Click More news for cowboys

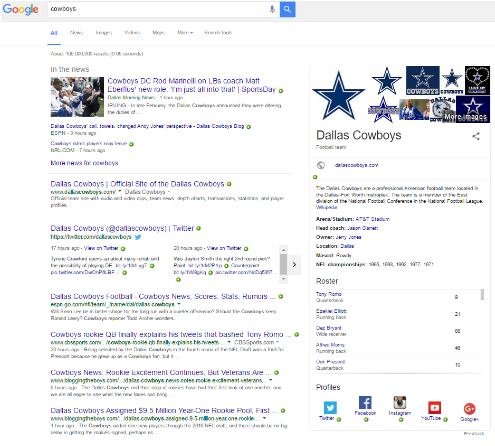pos(84,163)
